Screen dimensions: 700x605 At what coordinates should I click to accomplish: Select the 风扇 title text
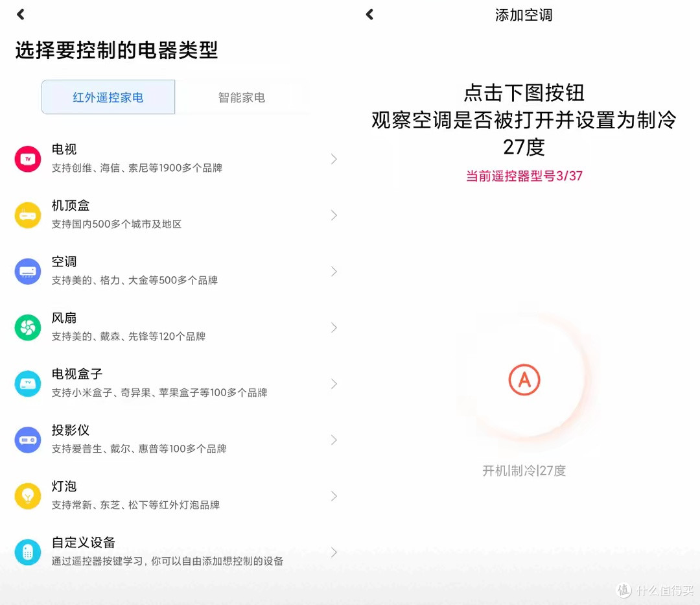(x=64, y=318)
